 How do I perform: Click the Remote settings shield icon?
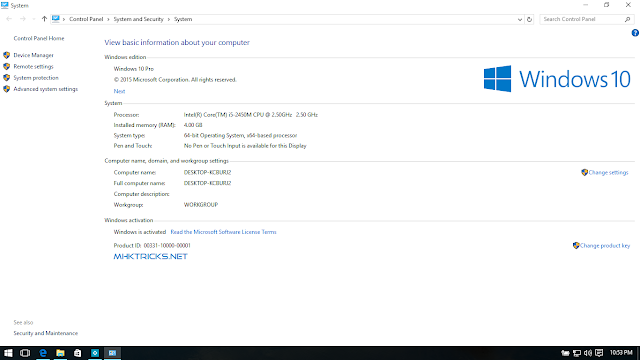[7, 66]
